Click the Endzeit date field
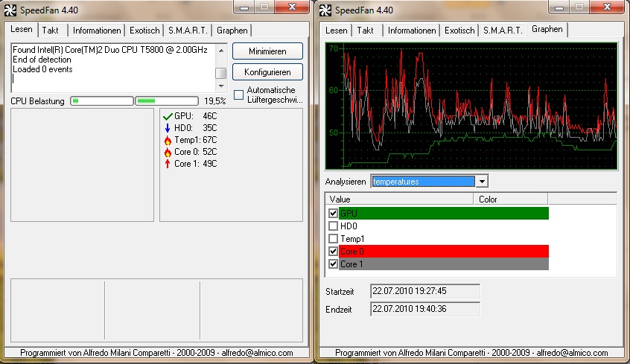Image resolution: width=630 pixels, height=364 pixels. [x=425, y=310]
